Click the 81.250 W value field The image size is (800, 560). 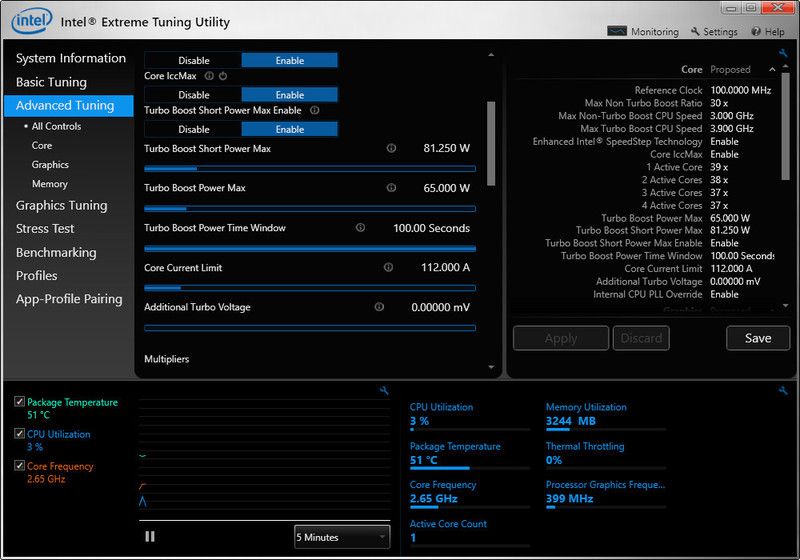coord(446,148)
